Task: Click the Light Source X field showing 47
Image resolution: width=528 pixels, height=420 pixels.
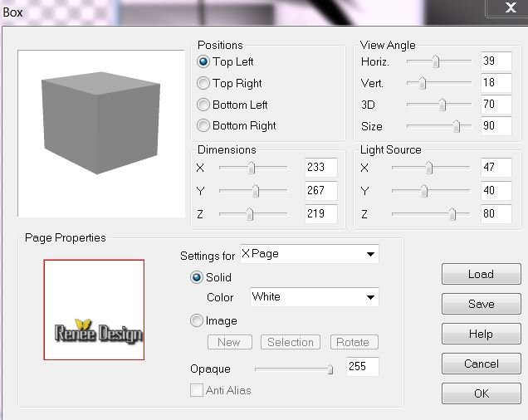Action: [x=496, y=168]
